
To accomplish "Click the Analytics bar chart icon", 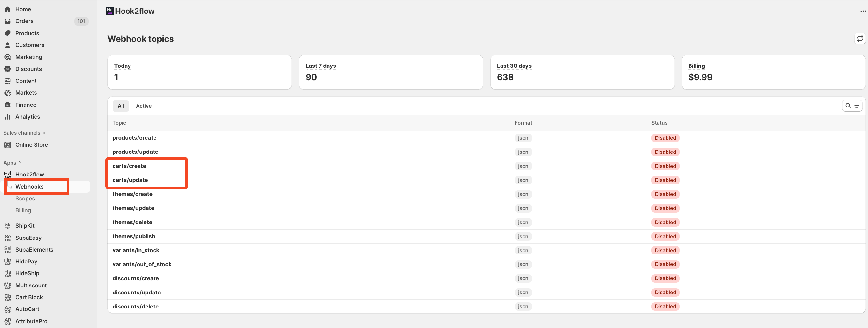I will coord(7,116).
